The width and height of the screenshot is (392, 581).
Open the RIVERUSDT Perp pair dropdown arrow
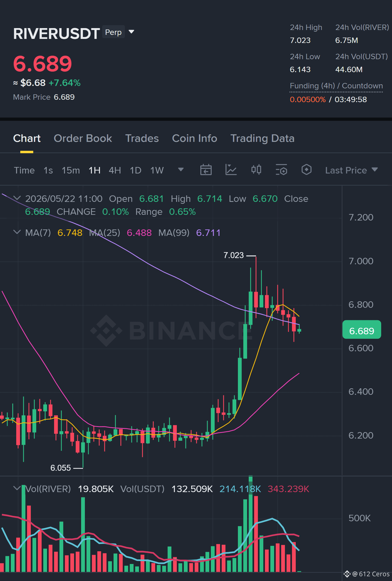pyautogui.click(x=131, y=32)
